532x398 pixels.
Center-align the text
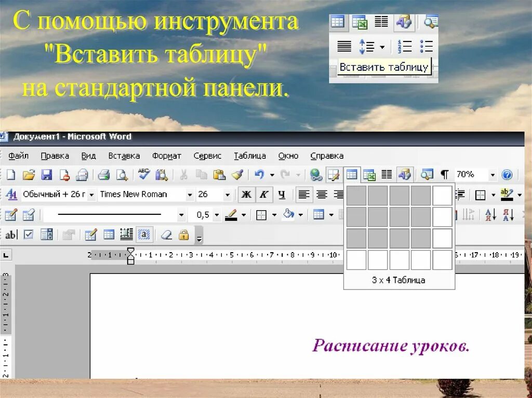pyautogui.click(x=322, y=195)
